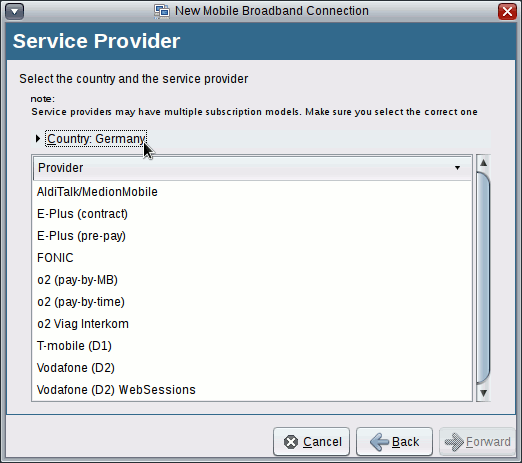Select E-Plus (contract) provider
This screenshot has height=463, width=522.
[252, 214]
